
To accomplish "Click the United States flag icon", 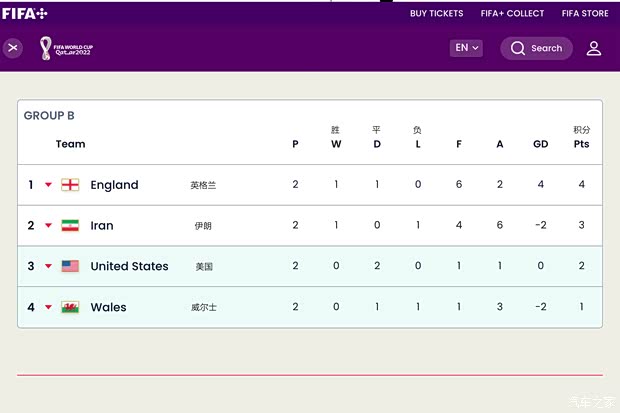I will click(x=70, y=266).
